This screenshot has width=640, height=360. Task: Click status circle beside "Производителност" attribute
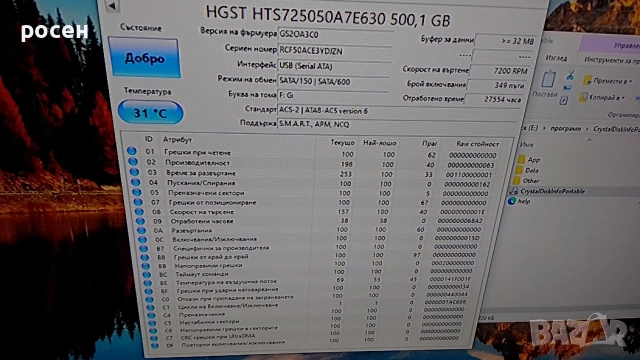pos(133,161)
